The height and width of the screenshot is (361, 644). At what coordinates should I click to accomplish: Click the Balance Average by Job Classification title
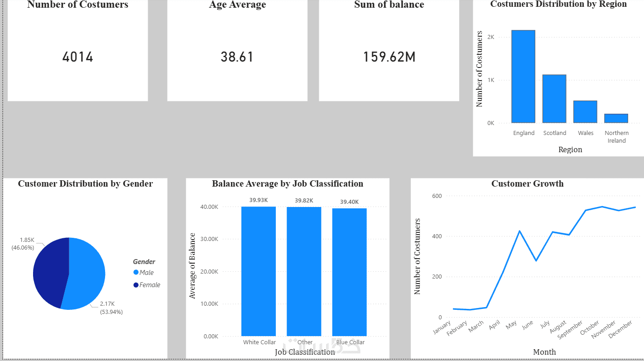(288, 183)
